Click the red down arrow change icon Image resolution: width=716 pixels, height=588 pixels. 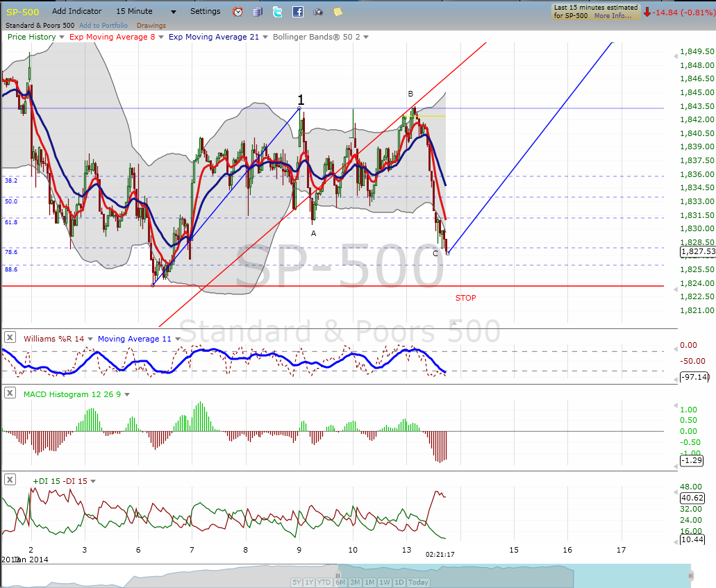click(x=647, y=12)
